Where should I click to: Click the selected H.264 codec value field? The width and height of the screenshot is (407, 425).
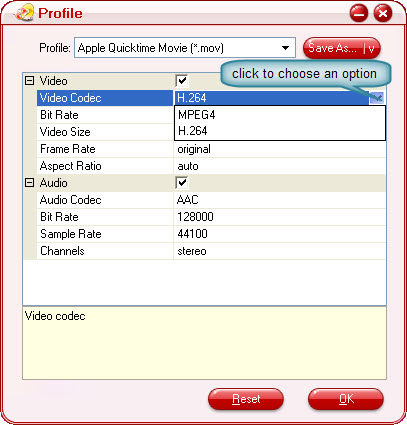pos(272,98)
